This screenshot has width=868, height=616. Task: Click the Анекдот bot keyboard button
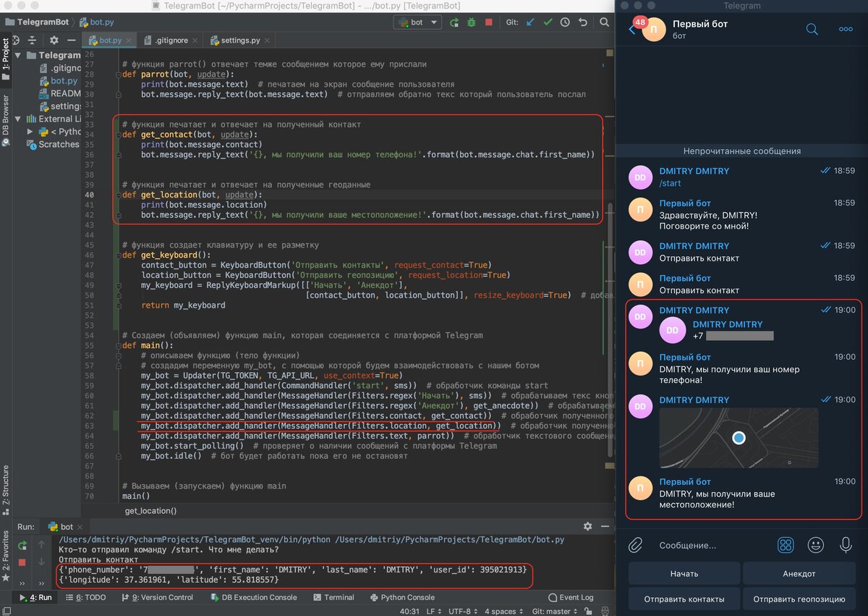coord(799,573)
